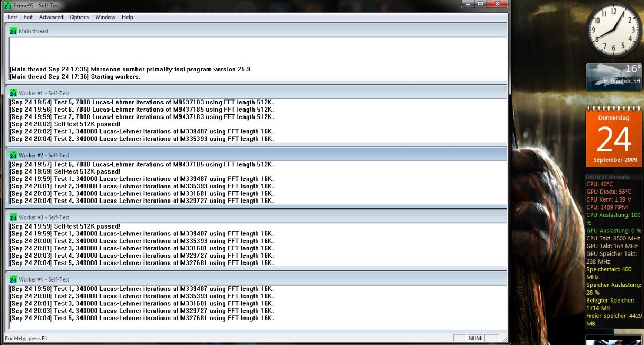Click the 'CPU Auslastung: 100 %' reading

click(613, 219)
